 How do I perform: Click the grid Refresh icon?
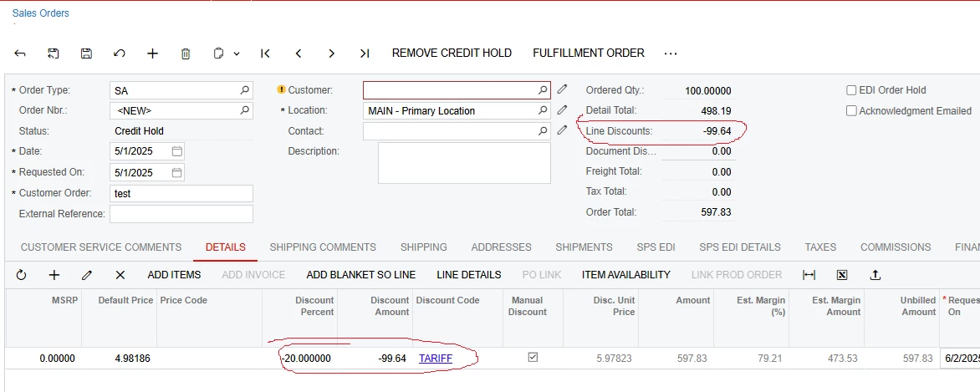(21, 274)
